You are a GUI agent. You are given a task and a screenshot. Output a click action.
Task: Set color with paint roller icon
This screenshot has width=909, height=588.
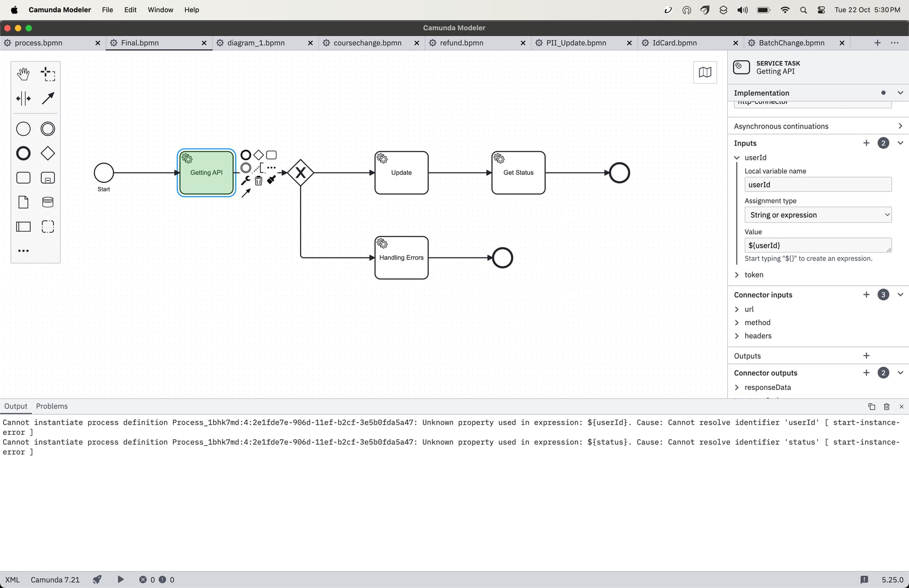point(271,180)
